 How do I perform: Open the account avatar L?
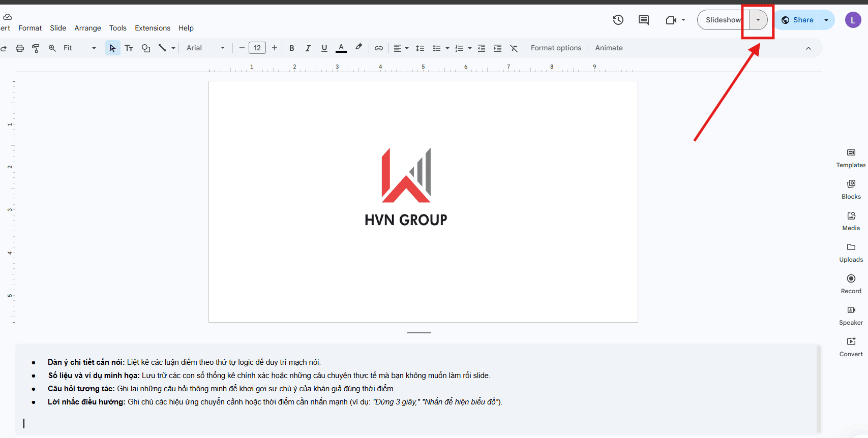[853, 20]
